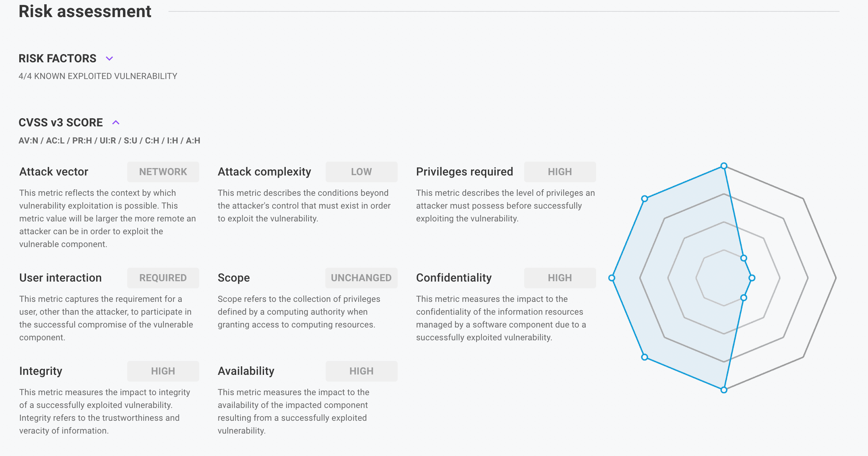Click the 4/4 Known Exploited Vulnerability text
The width and height of the screenshot is (868, 456).
point(98,76)
